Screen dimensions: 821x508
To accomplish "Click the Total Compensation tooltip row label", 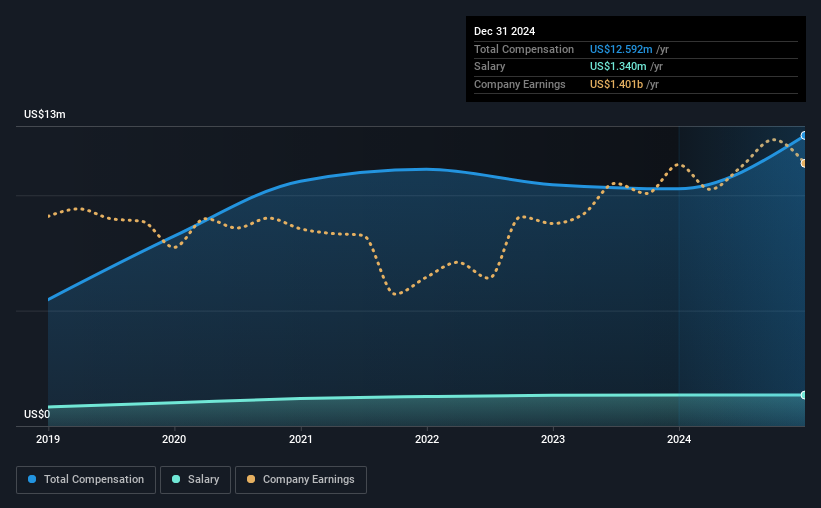I will pos(524,49).
